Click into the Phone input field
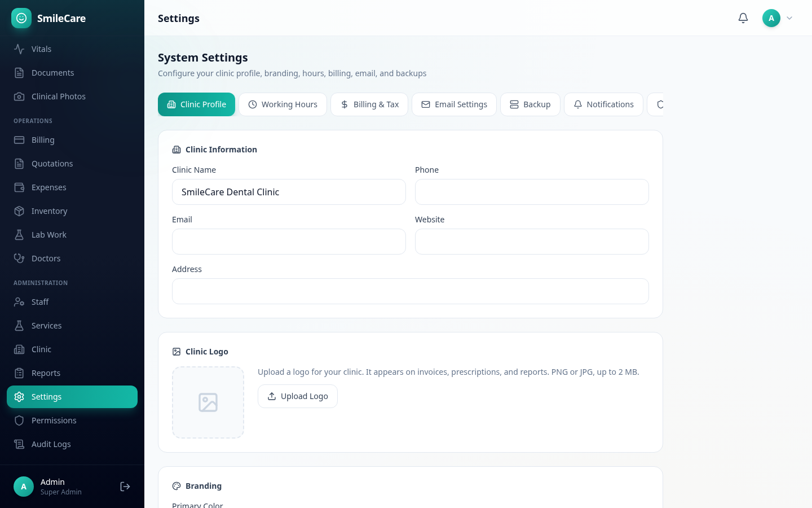This screenshot has width=812, height=508. (532, 192)
